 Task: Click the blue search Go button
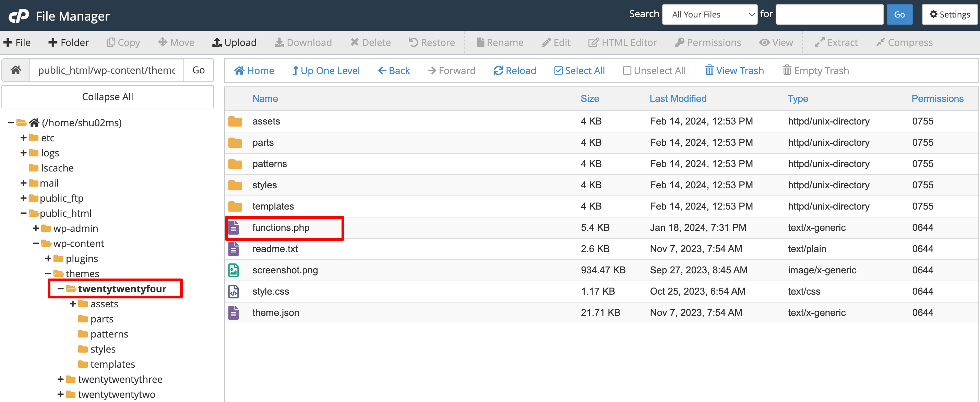point(899,14)
